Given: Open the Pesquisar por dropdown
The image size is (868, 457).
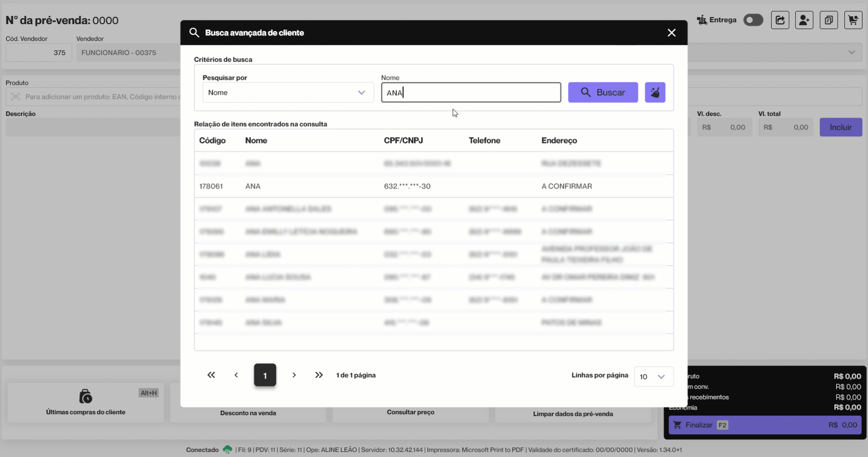Looking at the screenshot, I should tap(288, 93).
